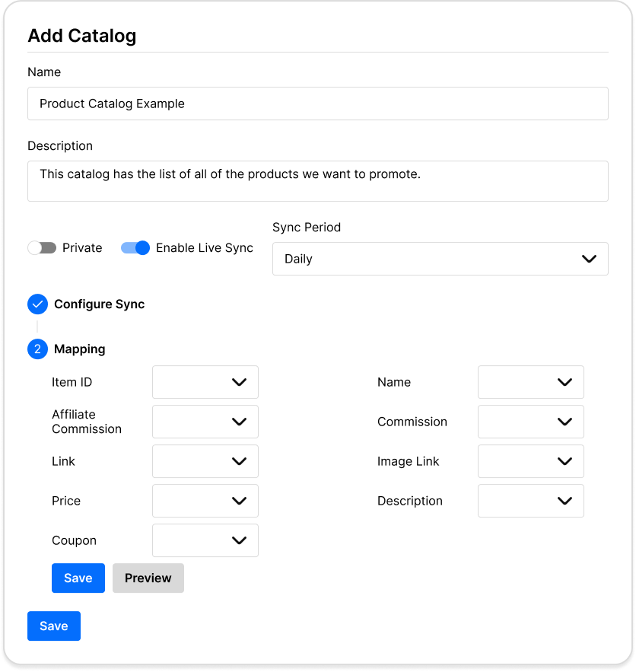
Task: Disable the Enable Live Sync toggle
Action: pos(135,248)
